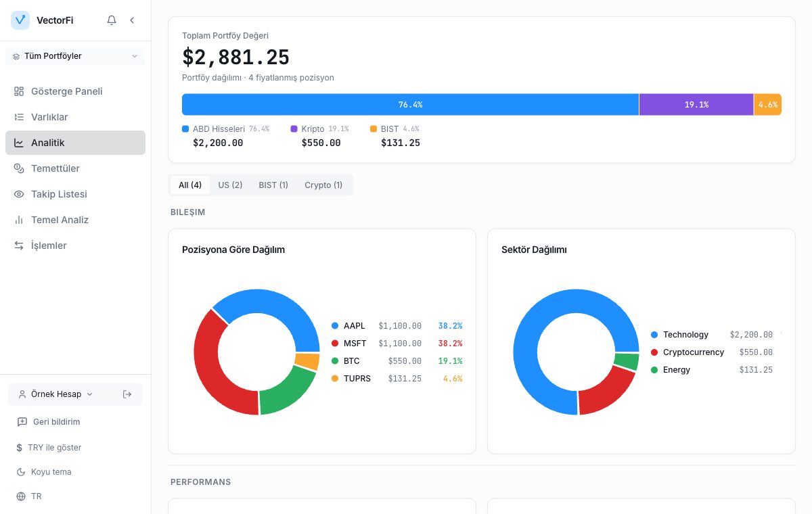Click the Energy sector label
This screenshot has height=514, width=812.
tap(677, 370)
